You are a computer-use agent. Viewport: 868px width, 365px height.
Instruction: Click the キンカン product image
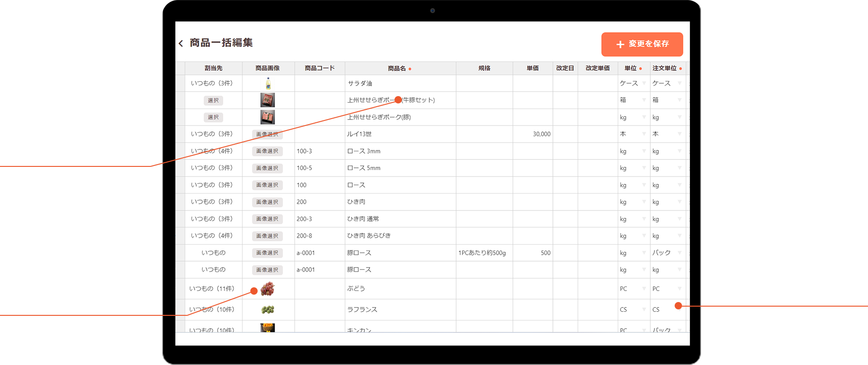pos(268,327)
